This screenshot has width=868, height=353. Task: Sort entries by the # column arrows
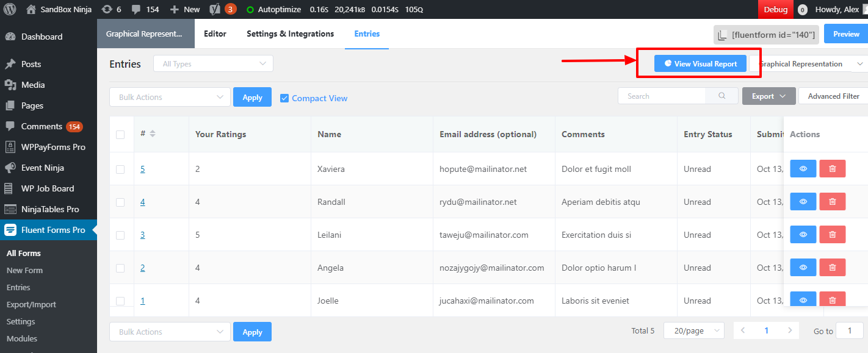point(153,134)
